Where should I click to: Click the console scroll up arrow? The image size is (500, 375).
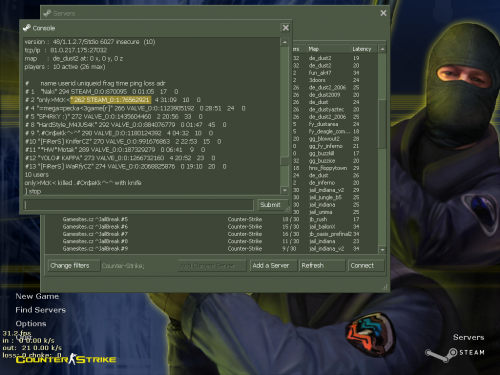285,42
